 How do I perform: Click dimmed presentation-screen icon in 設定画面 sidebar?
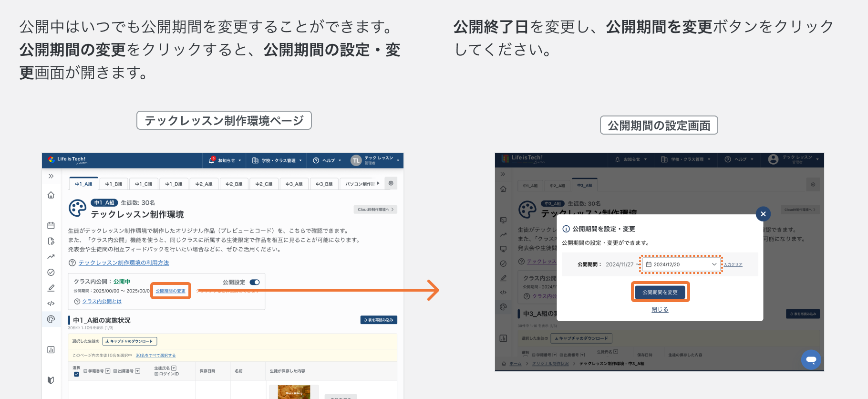click(503, 249)
